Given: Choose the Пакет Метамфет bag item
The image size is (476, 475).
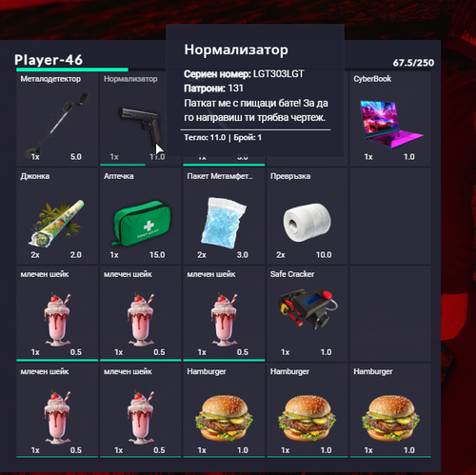Looking at the screenshot, I should point(224,216).
